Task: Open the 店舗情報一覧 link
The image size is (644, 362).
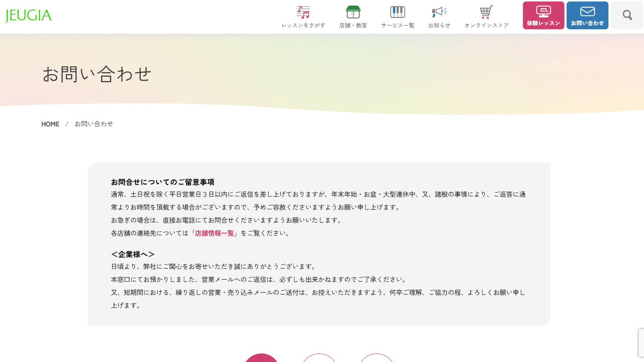Action: point(214,233)
